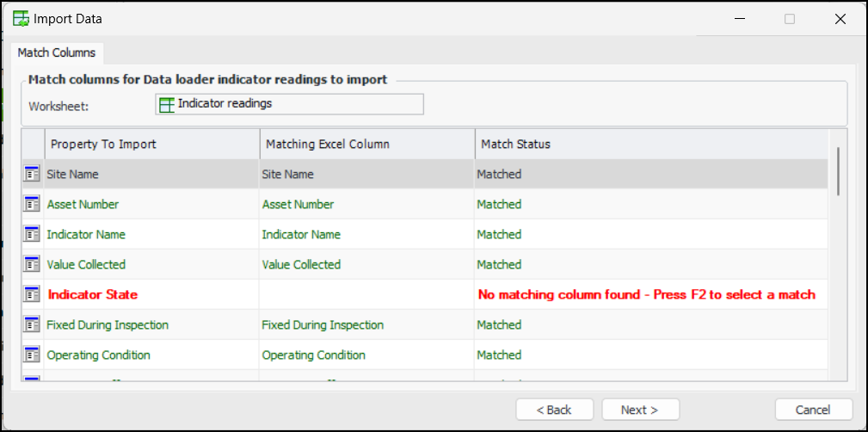Open the Indicator readings worksheet selector
The width and height of the screenshot is (868, 432).
tap(289, 104)
